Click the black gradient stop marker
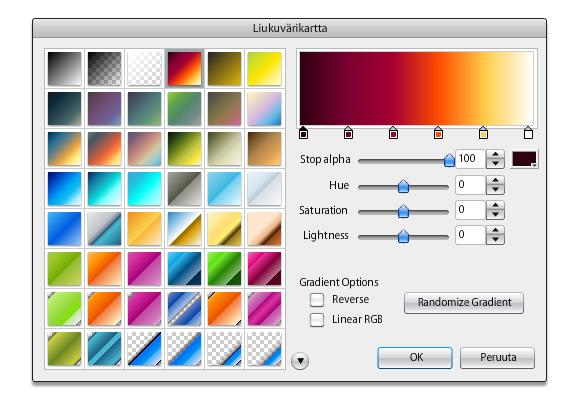 tap(304, 133)
